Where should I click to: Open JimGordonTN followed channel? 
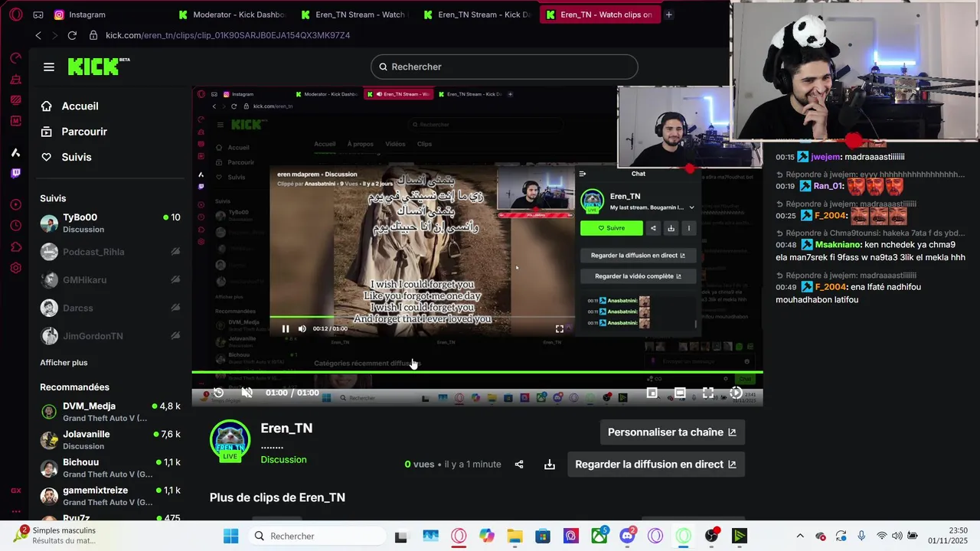click(x=110, y=336)
